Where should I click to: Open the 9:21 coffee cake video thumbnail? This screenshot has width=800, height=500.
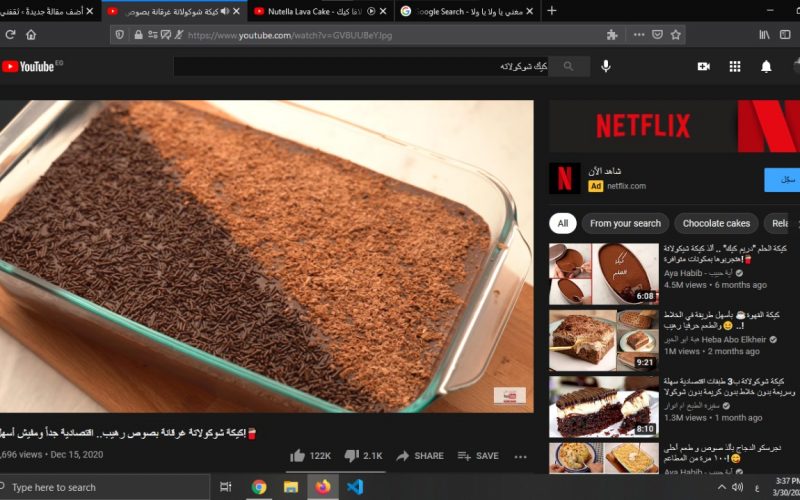(x=604, y=340)
